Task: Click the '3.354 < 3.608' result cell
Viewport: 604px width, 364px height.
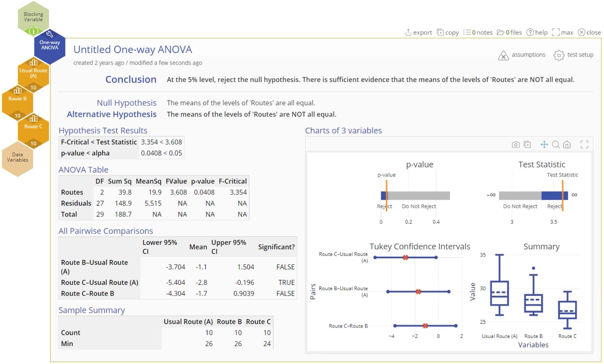Action: click(162, 142)
